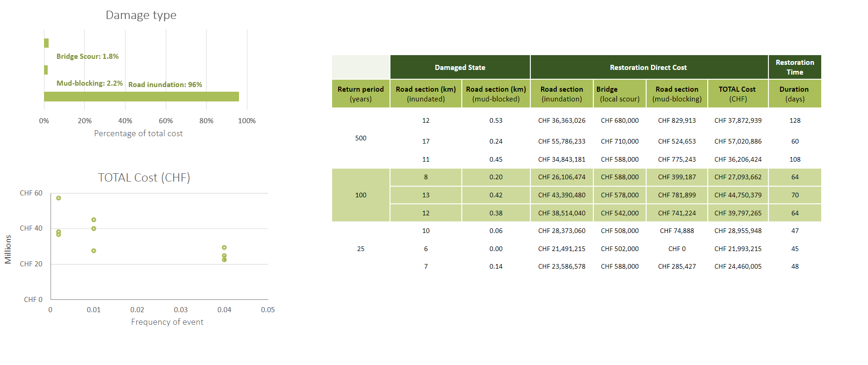Select the CHF 0 mud-blocking cell

tap(677, 249)
